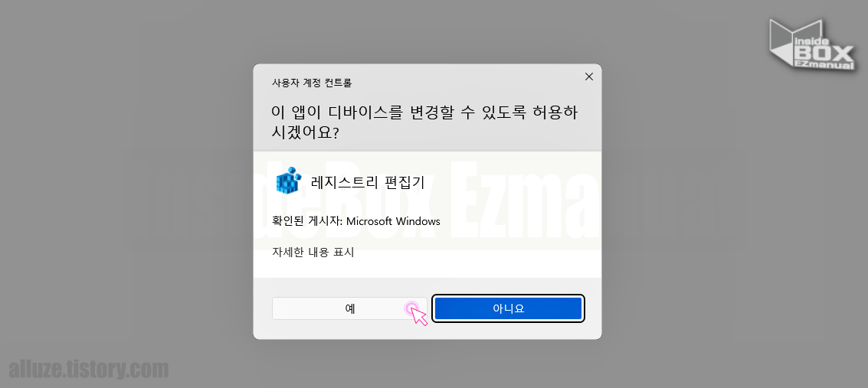Expand 자세한 내용 표시 details

tap(313, 253)
